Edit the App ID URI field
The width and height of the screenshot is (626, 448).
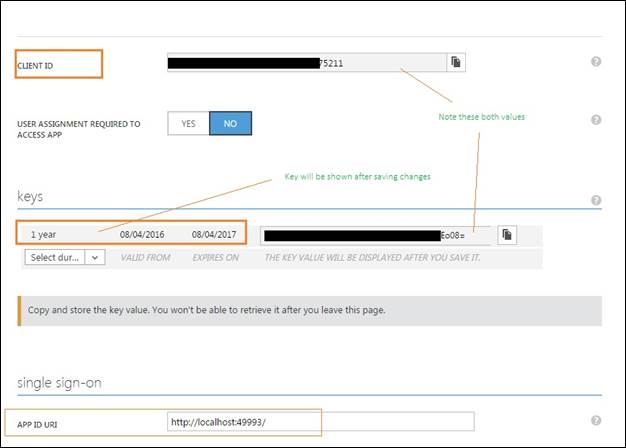[x=321, y=422]
